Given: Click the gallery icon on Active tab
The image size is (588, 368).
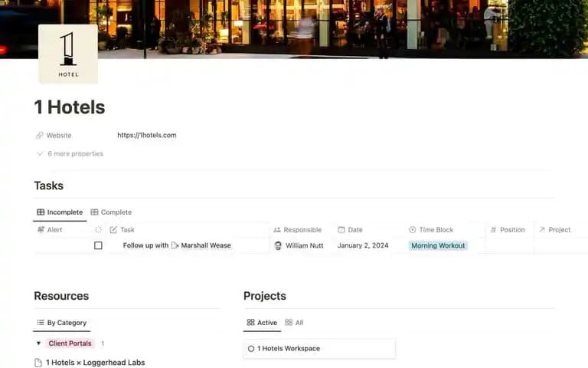Looking at the screenshot, I should coord(251,322).
